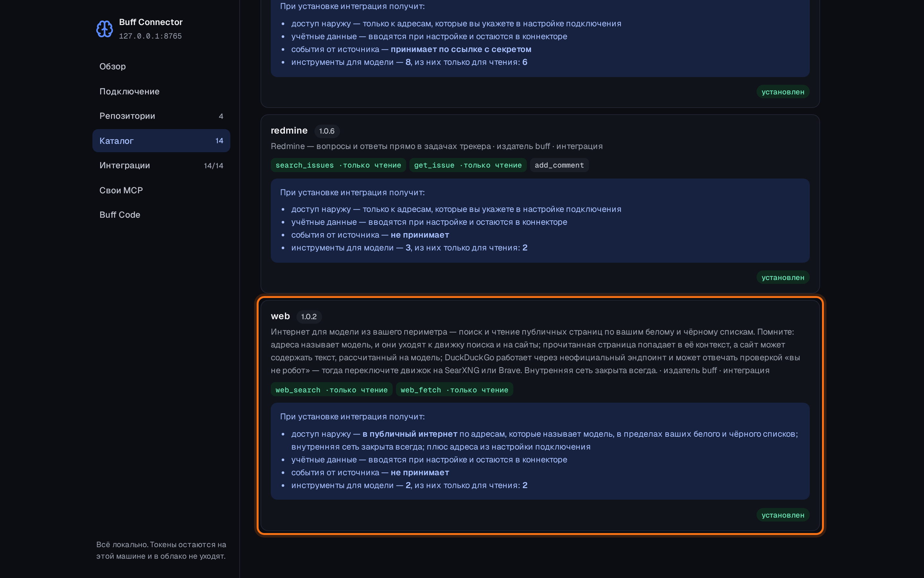This screenshot has width=924, height=578.
Task: Click the установлен badge on the web card
Action: 783,515
